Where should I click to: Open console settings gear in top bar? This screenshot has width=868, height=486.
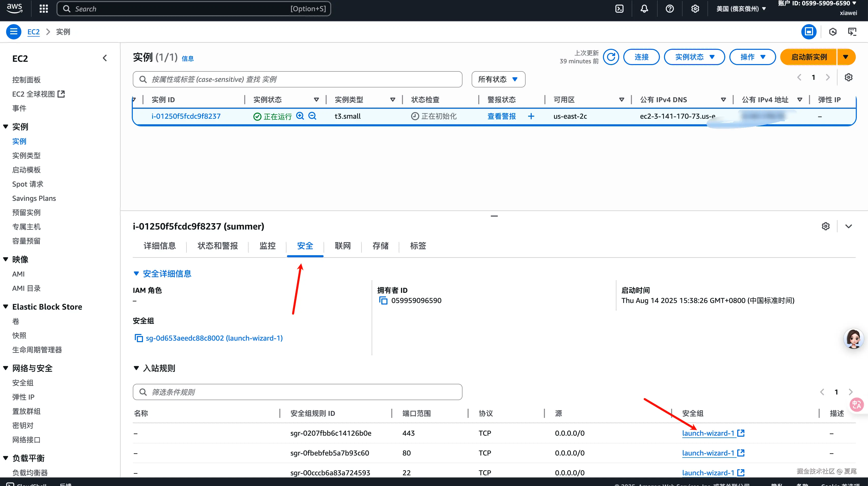point(695,9)
